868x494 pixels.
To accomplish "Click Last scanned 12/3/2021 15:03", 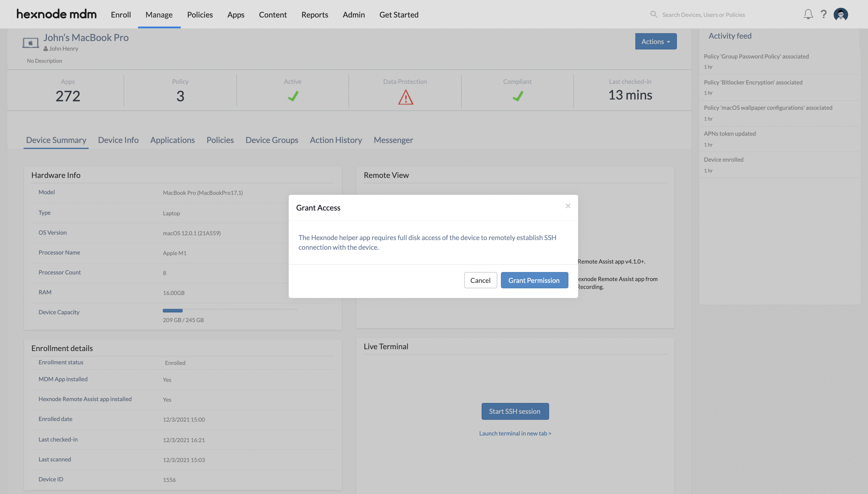I will (x=184, y=460).
